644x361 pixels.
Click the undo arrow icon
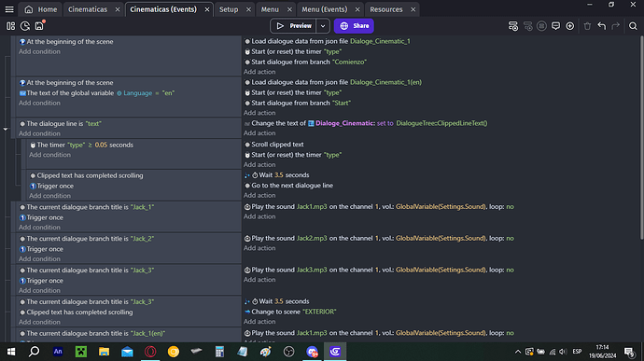click(602, 26)
